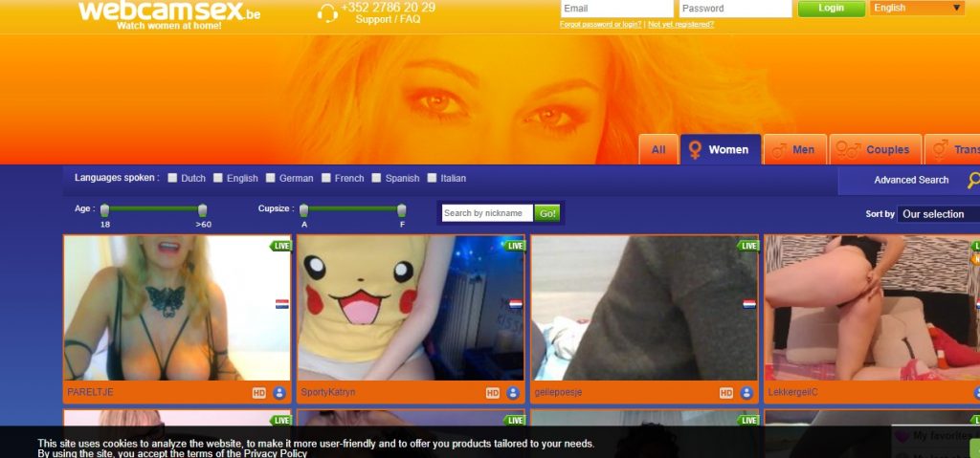Expand the Sort by 'Our selection' dropdown
The width and height of the screenshot is (980, 458).
coord(938,213)
